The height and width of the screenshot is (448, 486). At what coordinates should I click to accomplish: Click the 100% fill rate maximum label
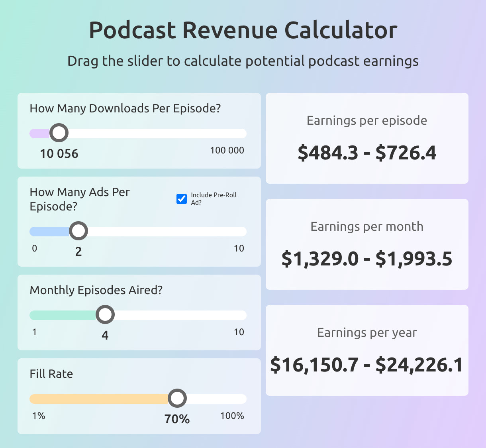232,416
